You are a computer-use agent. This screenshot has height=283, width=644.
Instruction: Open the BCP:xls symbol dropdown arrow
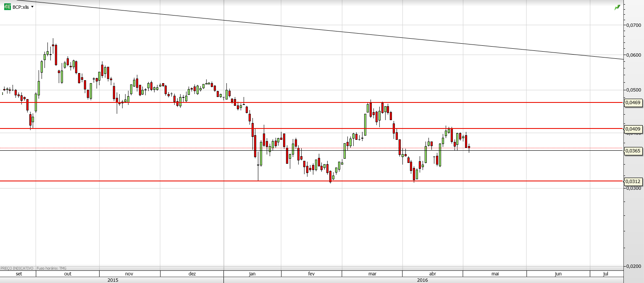(32, 7)
